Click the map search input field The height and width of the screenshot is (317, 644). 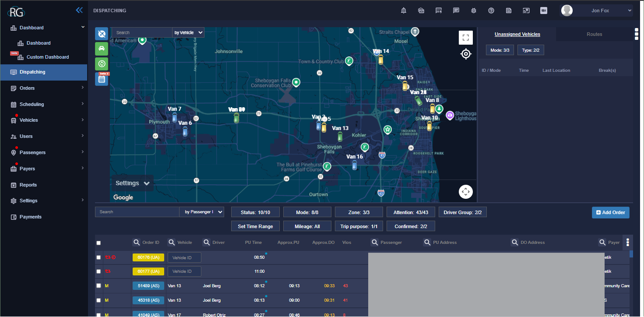click(x=142, y=32)
